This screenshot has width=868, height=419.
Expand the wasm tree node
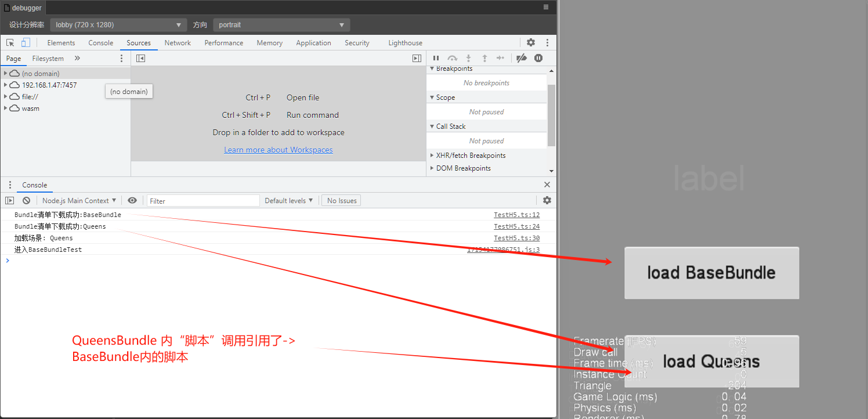(6, 108)
